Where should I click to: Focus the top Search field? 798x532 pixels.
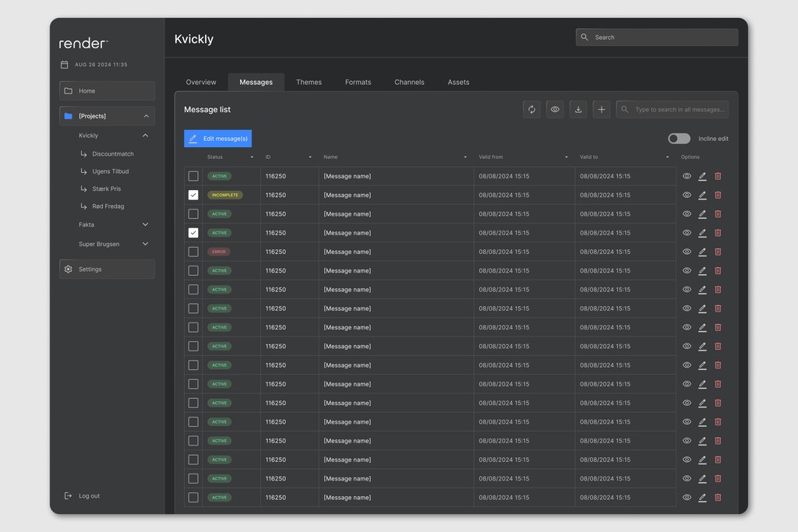pos(657,37)
